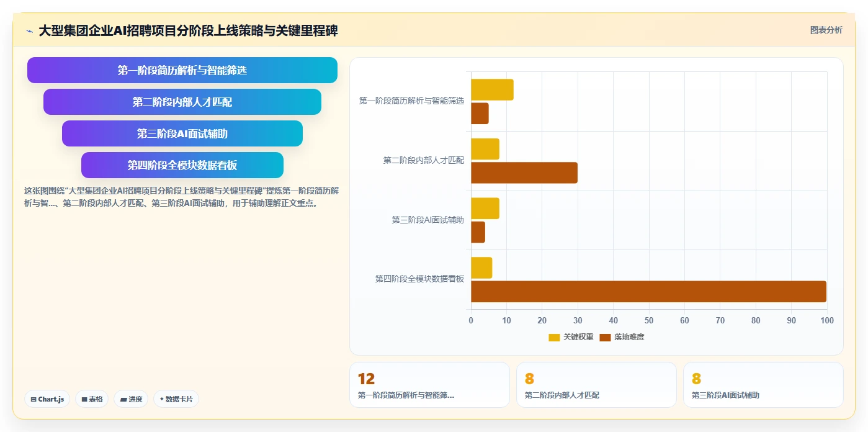Viewport: 868px width, 432px height.
Task: Open the data card showing 12
Action: tap(429, 385)
